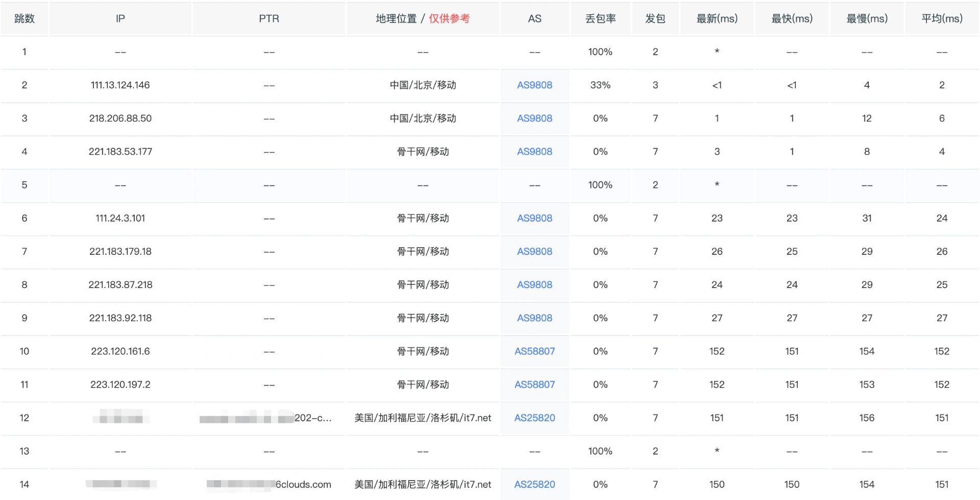Open the AS58807 link for hop 10
The image size is (980, 500).
pos(534,351)
